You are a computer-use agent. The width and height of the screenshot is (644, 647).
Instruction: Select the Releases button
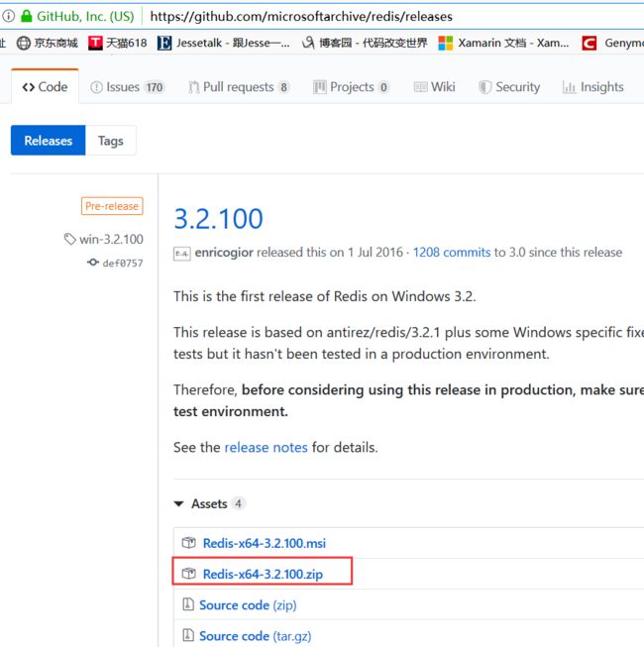[49, 141]
